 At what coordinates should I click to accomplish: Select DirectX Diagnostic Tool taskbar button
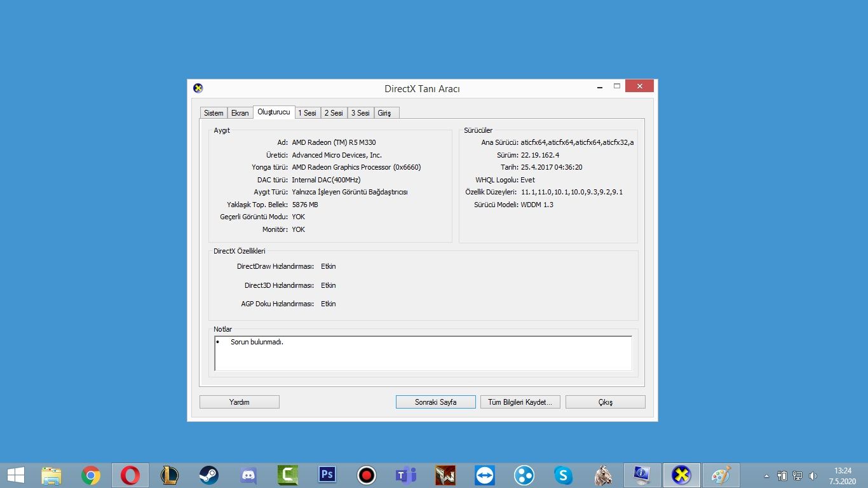(682, 475)
